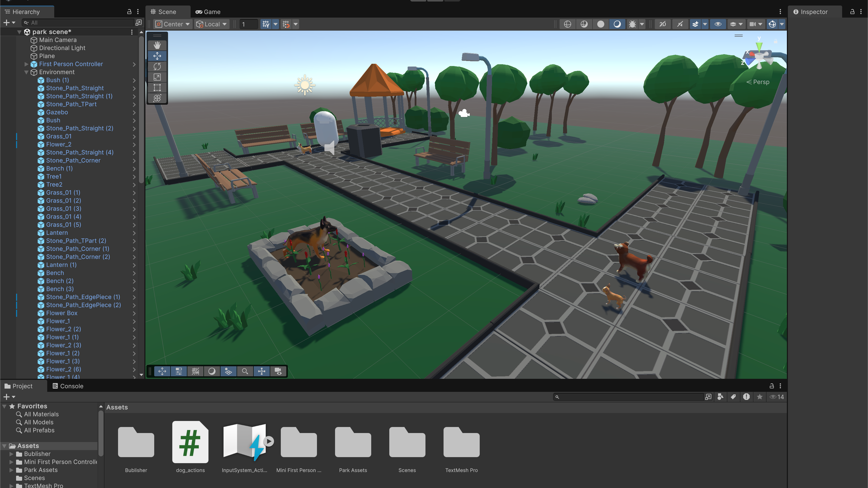The image size is (868, 488).
Task: Open the Assets breadcrumb
Action: (117, 407)
